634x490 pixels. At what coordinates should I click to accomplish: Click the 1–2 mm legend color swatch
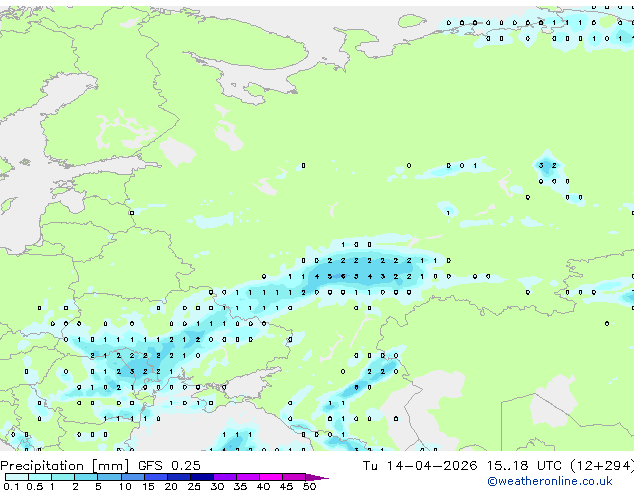tap(63, 477)
